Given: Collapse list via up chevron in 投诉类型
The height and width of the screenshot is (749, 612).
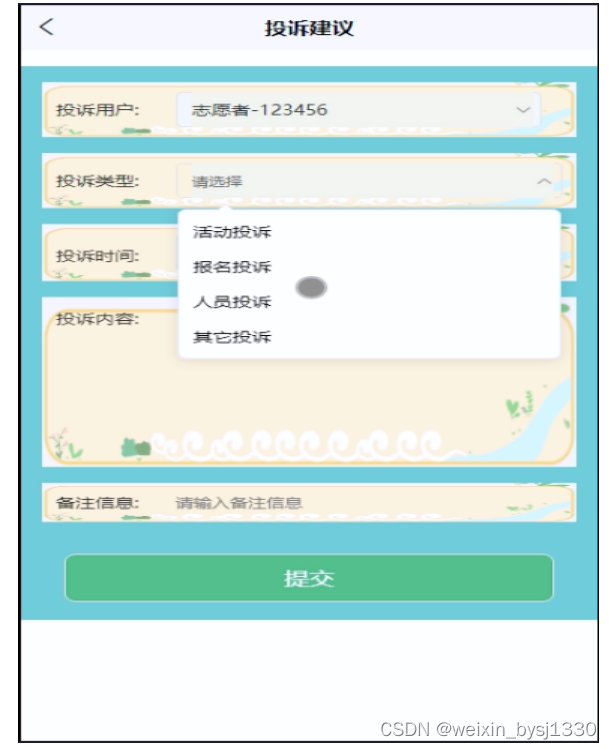Looking at the screenshot, I should tap(544, 181).
